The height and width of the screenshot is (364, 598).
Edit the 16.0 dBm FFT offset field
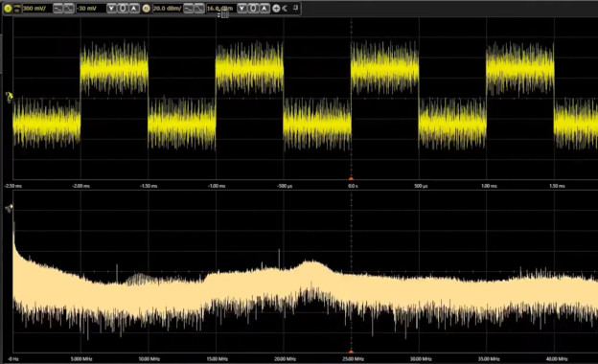[221, 8]
